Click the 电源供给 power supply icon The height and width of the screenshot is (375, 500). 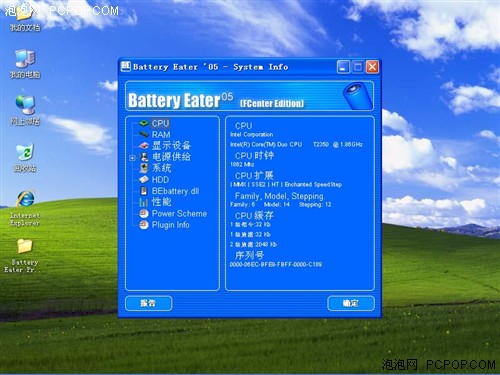(x=144, y=157)
